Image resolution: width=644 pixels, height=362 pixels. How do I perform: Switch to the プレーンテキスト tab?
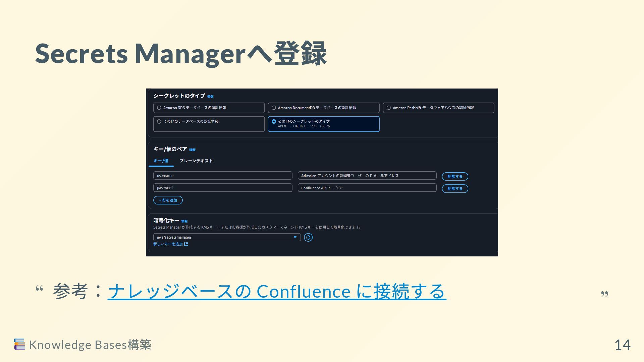point(196,161)
